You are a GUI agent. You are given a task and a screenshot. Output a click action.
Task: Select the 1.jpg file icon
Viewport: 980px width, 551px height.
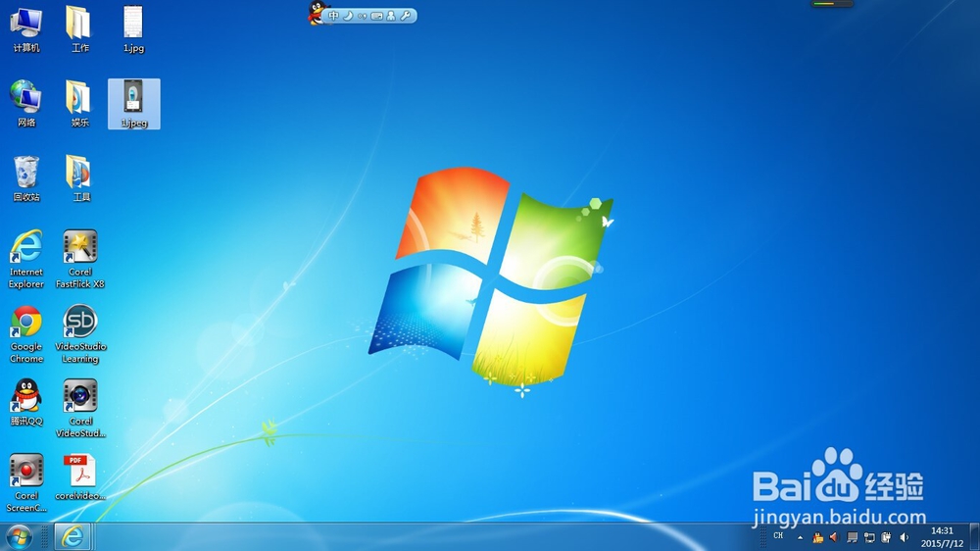[133, 29]
